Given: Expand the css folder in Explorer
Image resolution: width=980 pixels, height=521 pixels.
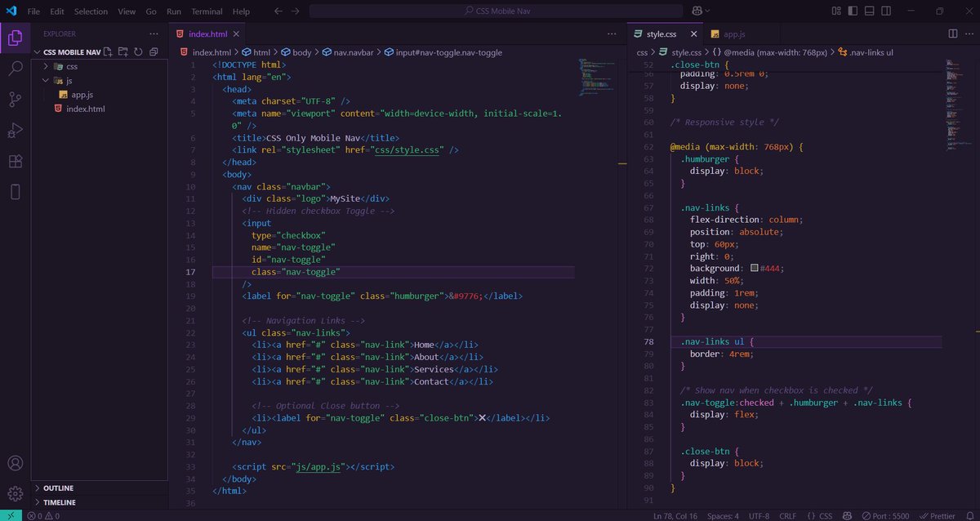Looking at the screenshot, I should tap(100, 66).
